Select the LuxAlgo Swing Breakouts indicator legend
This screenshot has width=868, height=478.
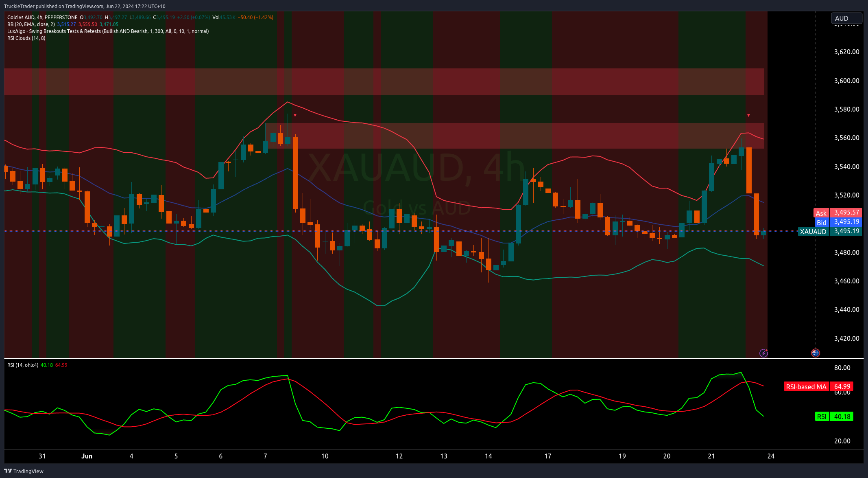tap(108, 31)
